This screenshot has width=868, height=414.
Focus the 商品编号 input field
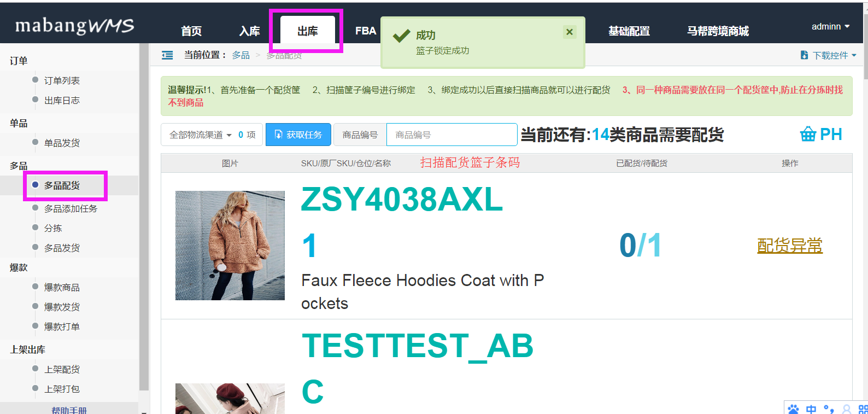pos(451,135)
